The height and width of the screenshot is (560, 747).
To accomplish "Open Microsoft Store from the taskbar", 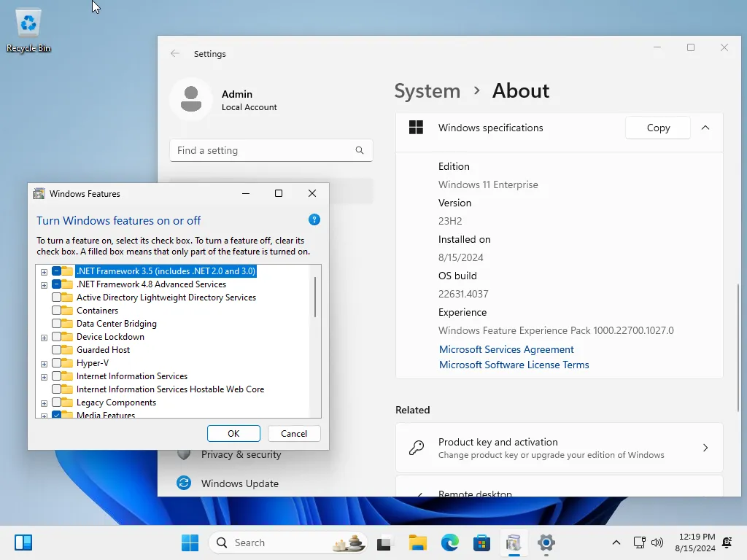I will click(x=481, y=542).
